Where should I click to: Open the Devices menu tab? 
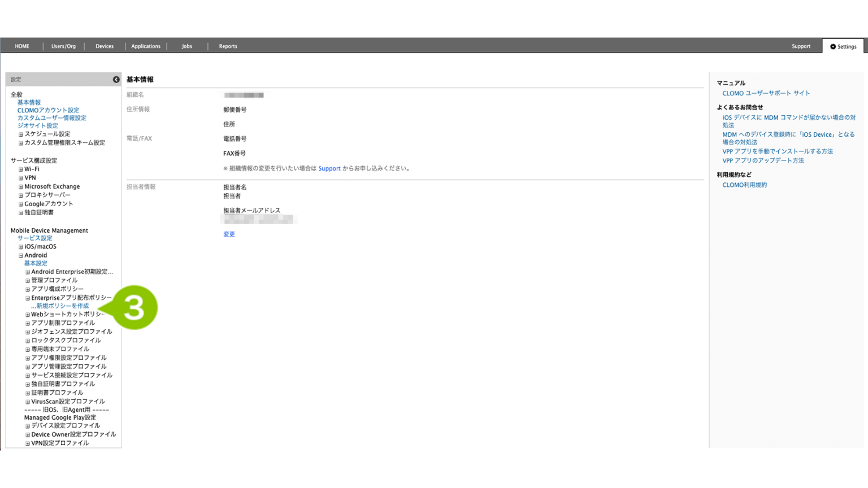(x=105, y=46)
